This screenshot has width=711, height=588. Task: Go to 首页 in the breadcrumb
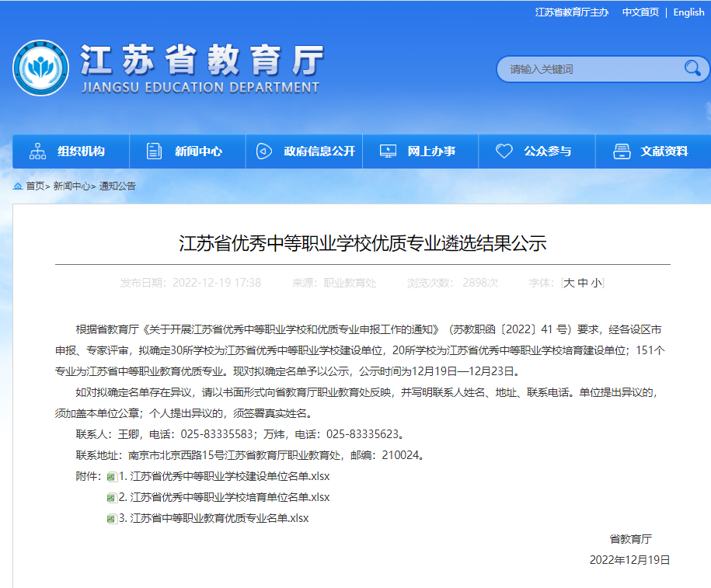(x=35, y=186)
